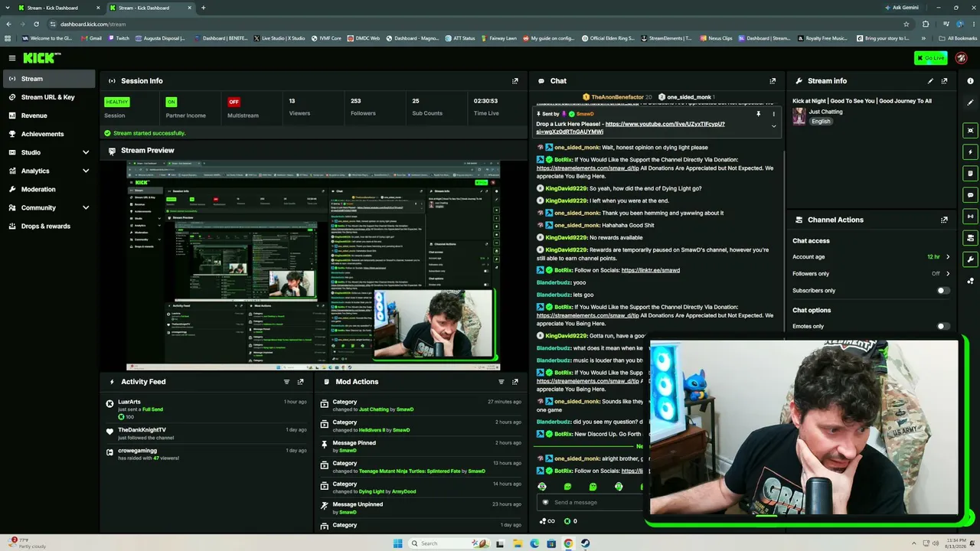Open the hamburger menu beside the Kick logo
980x551 pixels.
[x=12, y=58]
